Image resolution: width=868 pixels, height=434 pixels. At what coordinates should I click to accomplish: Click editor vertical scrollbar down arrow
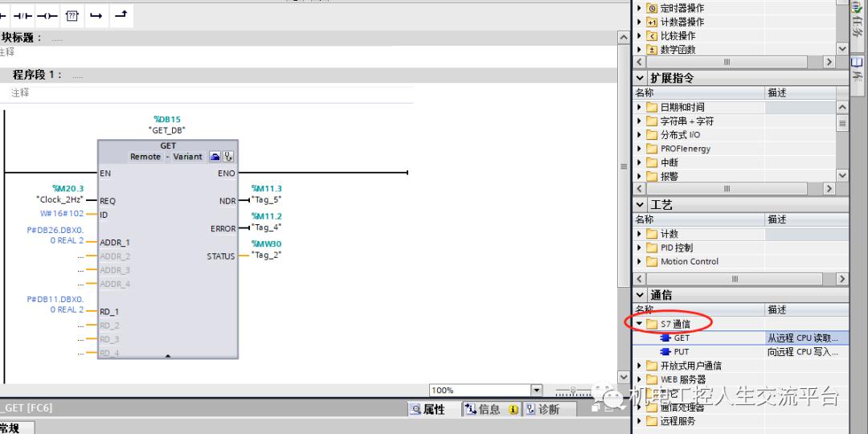click(624, 377)
